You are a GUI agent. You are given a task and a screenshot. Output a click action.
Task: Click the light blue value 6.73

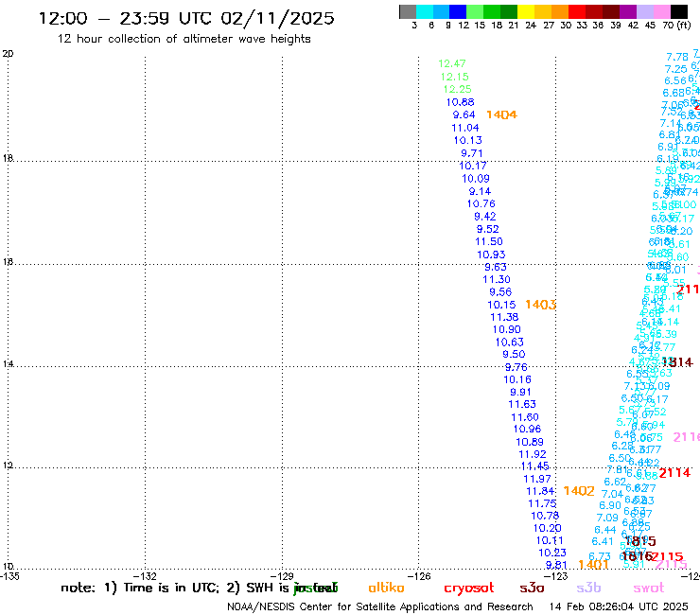coord(600,556)
